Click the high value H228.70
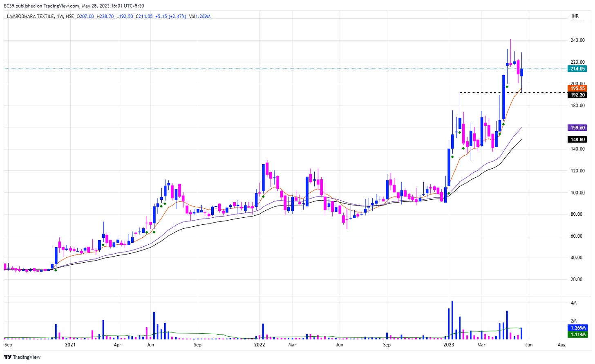This screenshot has height=364, width=595. [105, 16]
